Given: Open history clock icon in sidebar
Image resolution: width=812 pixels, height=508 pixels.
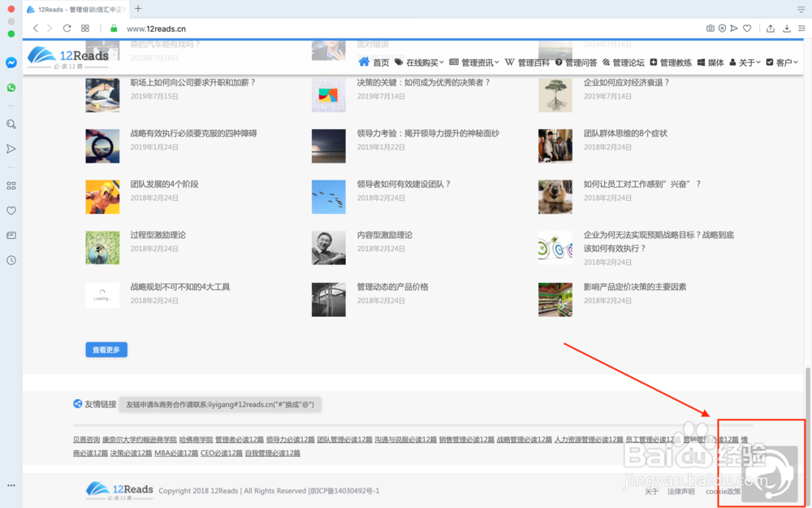Looking at the screenshot, I should click(x=11, y=260).
